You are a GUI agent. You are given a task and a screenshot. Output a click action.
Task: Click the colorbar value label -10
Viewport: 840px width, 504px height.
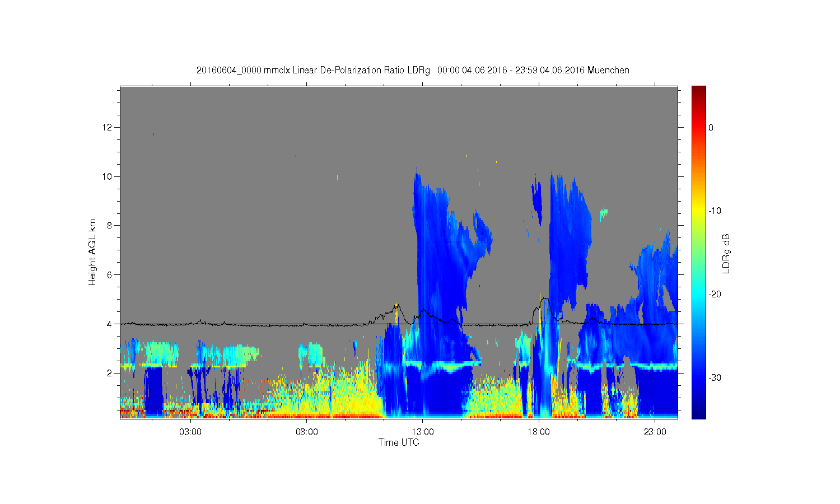[714, 211]
